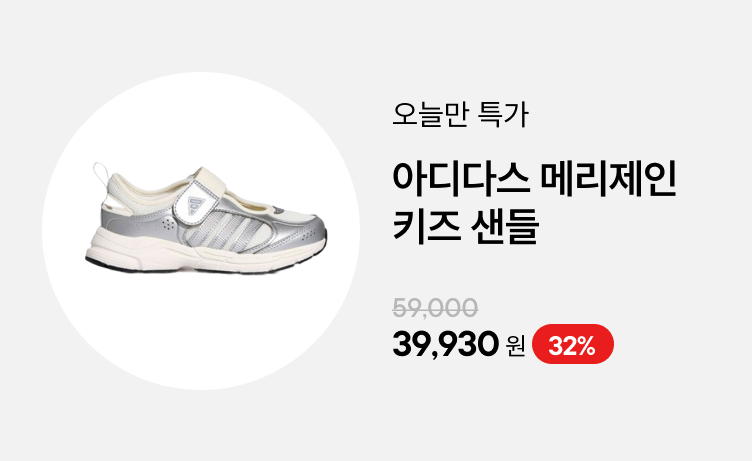
Task: Click the 원 currency text
Action: 516,346
